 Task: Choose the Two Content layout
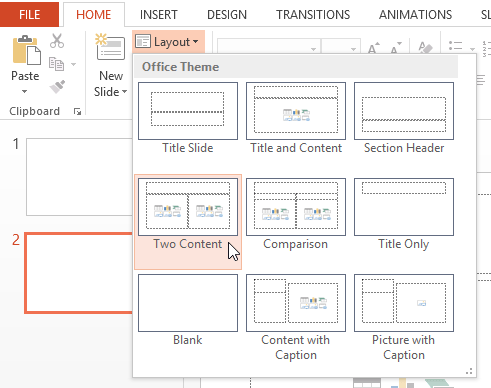[x=188, y=221]
